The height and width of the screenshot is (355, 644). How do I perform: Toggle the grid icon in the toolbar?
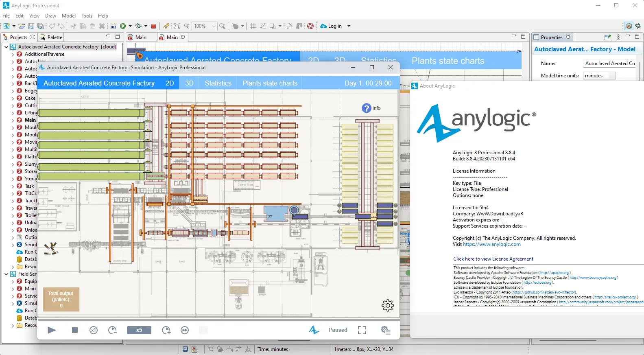pos(253,26)
